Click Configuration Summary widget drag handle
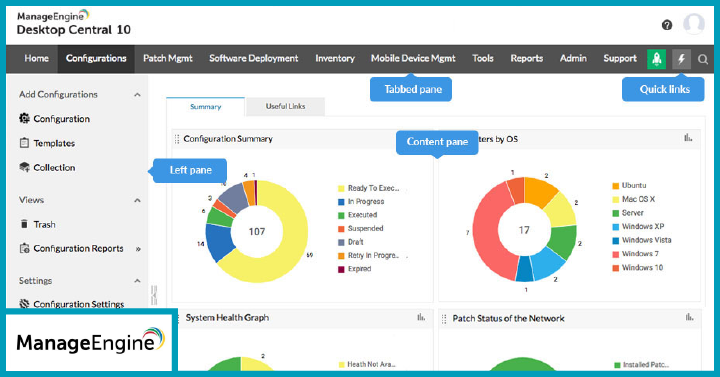This screenshot has width=720, height=377. tap(177, 139)
